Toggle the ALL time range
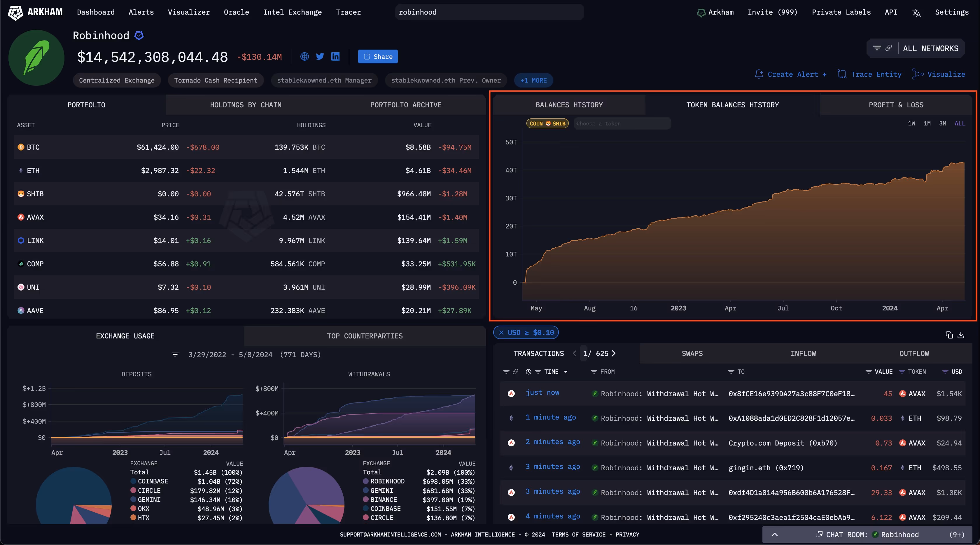The width and height of the screenshot is (980, 545). point(960,123)
